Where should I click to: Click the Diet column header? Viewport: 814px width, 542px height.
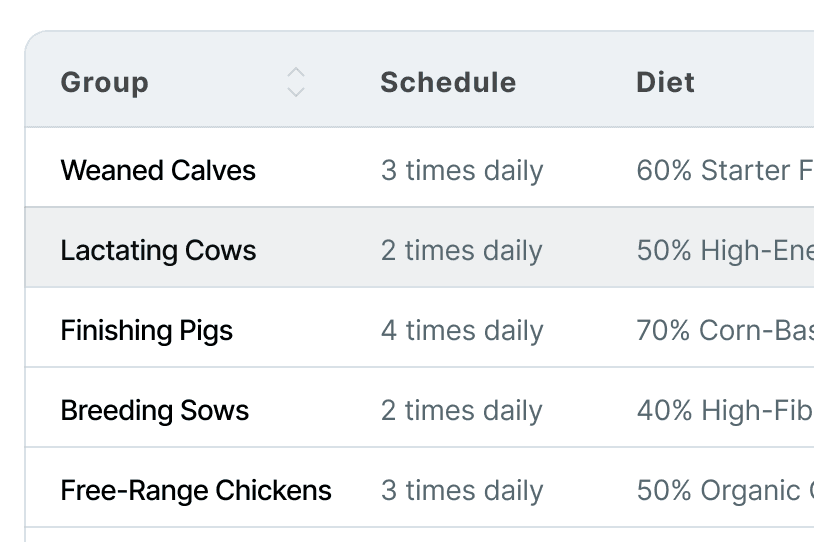point(666,82)
